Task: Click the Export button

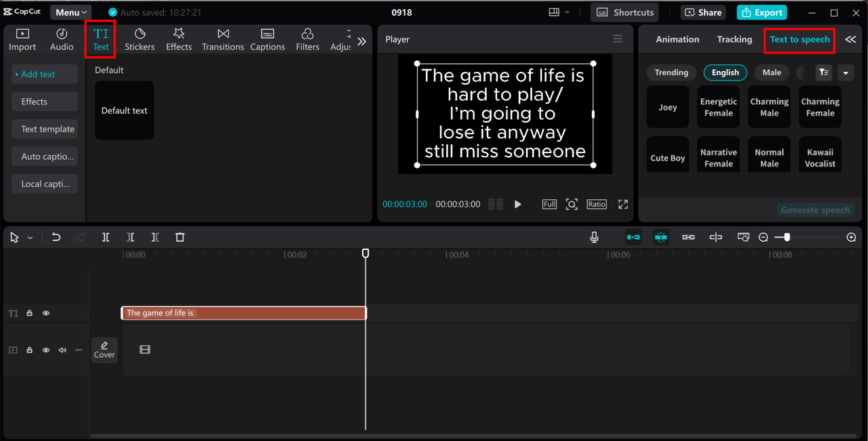Action: 762,12
